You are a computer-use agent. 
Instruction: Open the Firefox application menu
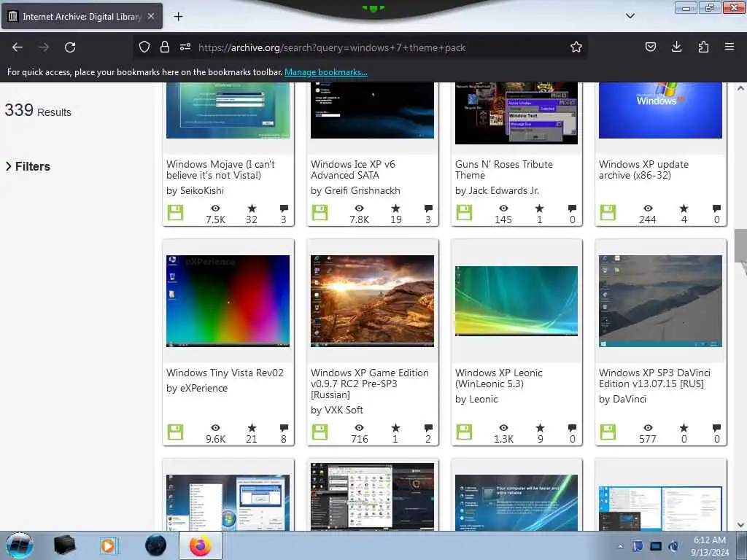[729, 47]
